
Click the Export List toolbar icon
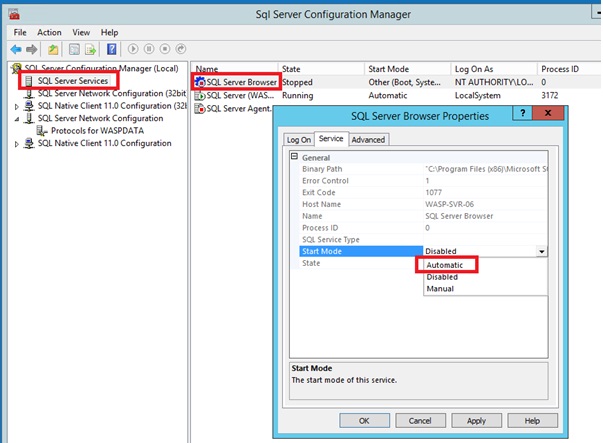pyautogui.click(x=90, y=48)
